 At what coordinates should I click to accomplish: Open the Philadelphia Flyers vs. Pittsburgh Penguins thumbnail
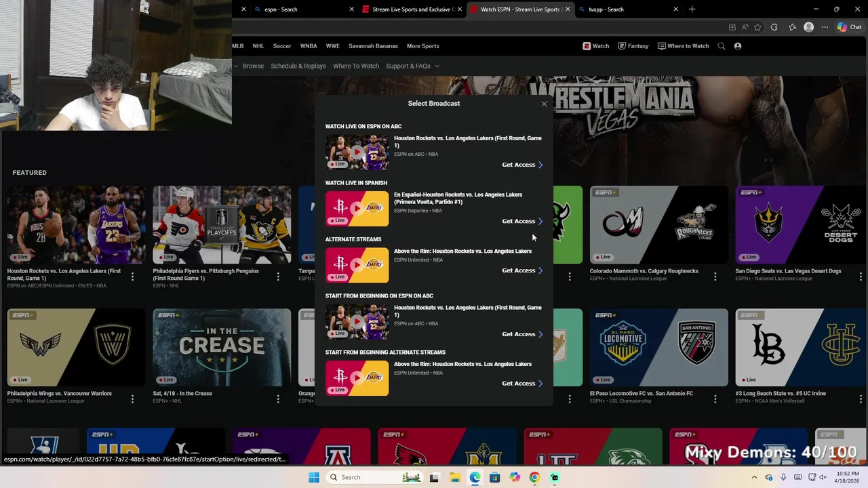[x=222, y=225]
